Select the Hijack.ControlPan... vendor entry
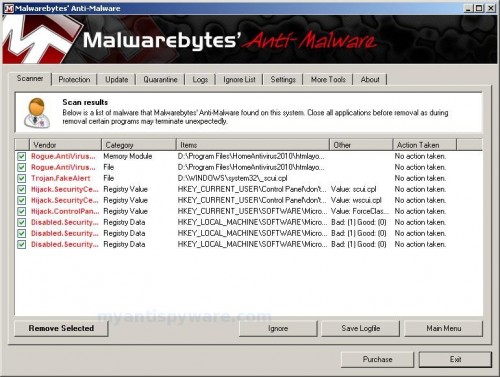The height and width of the screenshot is (377, 500). (65, 211)
